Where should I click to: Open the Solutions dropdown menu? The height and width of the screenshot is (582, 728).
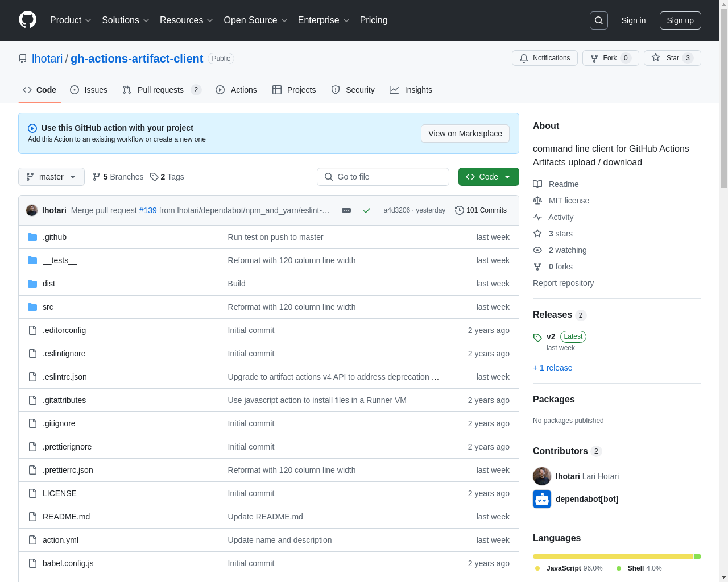tap(125, 20)
